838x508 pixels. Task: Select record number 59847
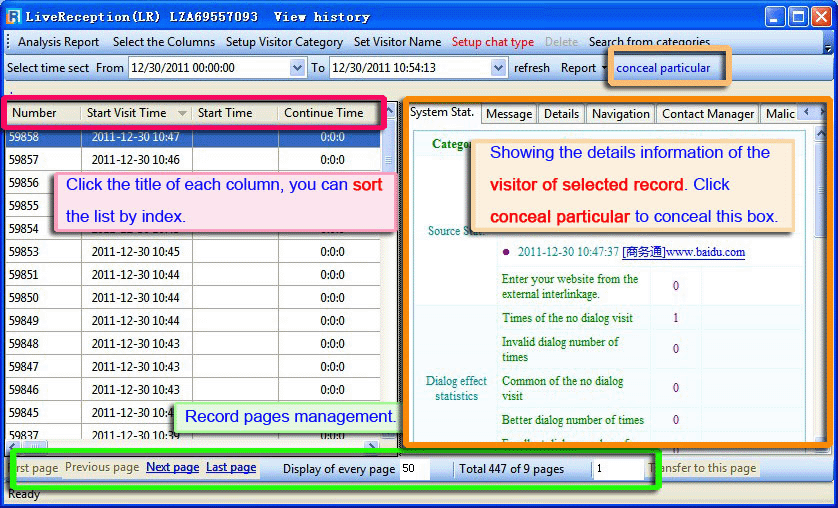tap(193, 366)
